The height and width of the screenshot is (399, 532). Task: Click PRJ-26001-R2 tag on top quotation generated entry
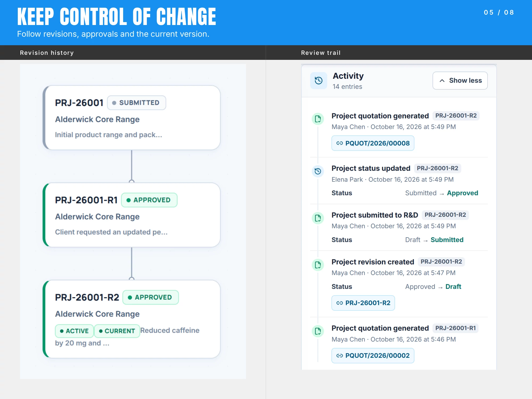pos(456,115)
